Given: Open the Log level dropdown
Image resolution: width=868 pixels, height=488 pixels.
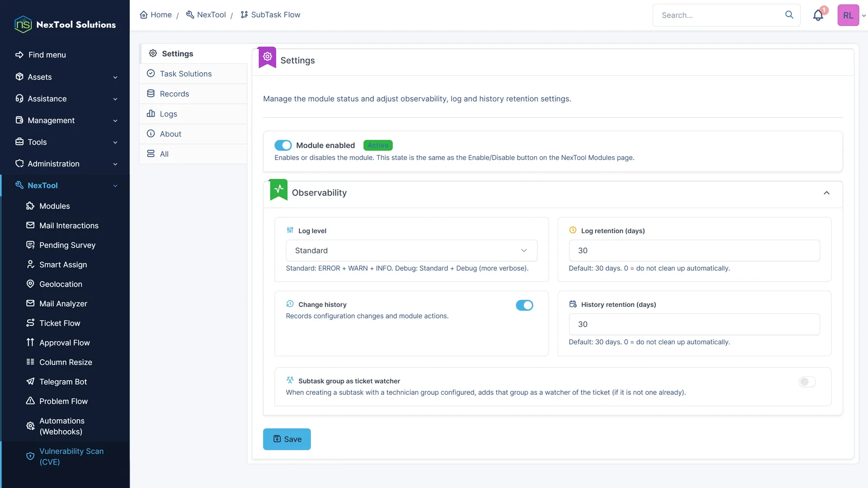Looking at the screenshot, I should (x=411, y=251).
